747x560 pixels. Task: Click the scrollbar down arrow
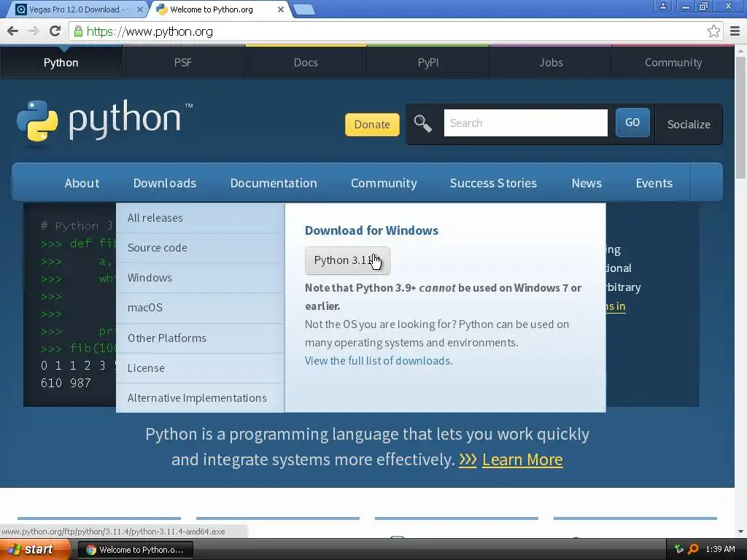(740, 532)
